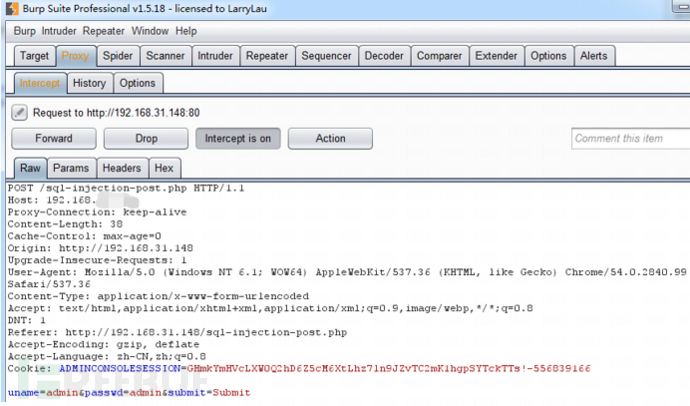
Task: Click the User-Agent header line
Action: click(347, 272)
